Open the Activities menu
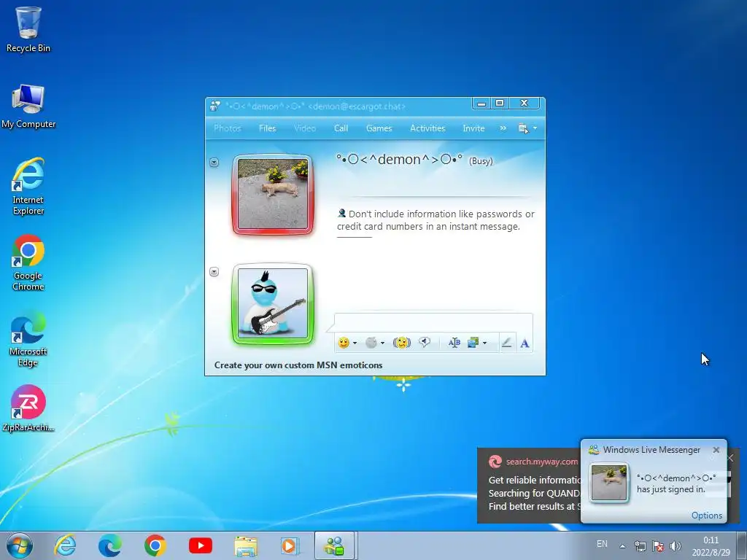Screen dimensions: 747x560 tap(427, 128)
